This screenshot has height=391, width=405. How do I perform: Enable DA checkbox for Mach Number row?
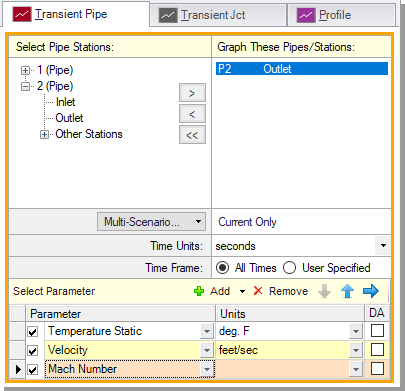(377, 369)
